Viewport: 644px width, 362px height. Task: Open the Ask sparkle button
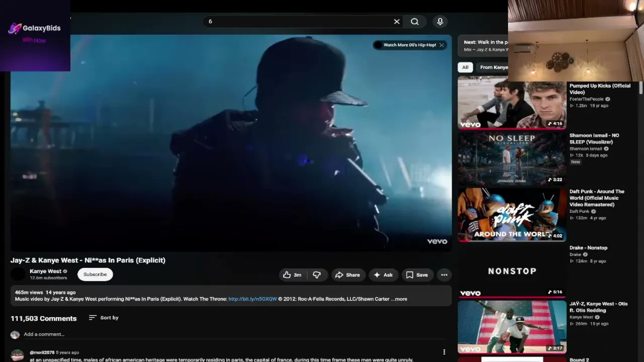383,275
